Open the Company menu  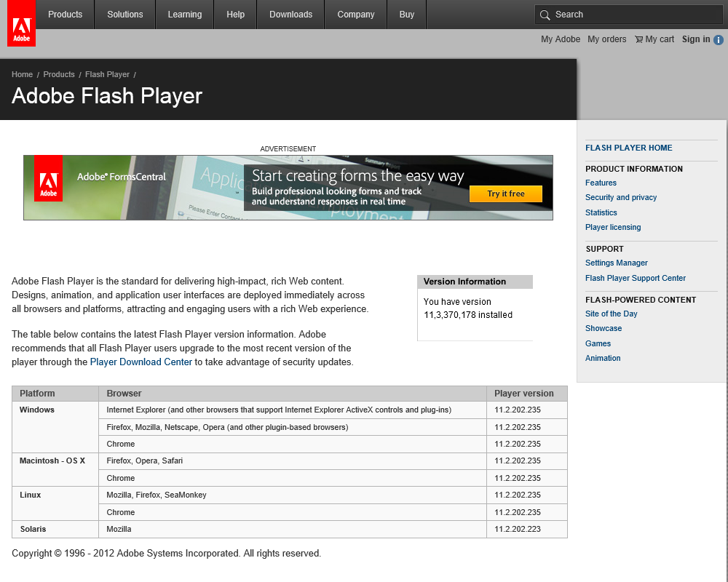coord(356,15)
